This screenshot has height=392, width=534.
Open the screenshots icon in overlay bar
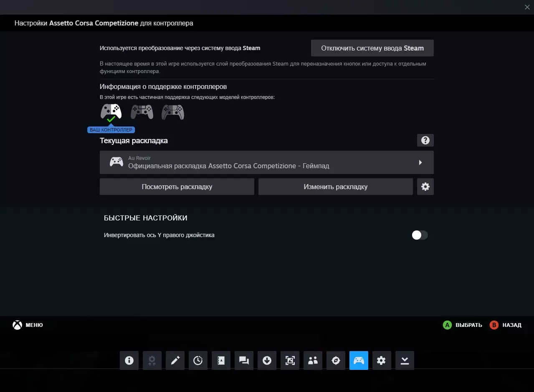pyautogui.click(x=290, y=360)
